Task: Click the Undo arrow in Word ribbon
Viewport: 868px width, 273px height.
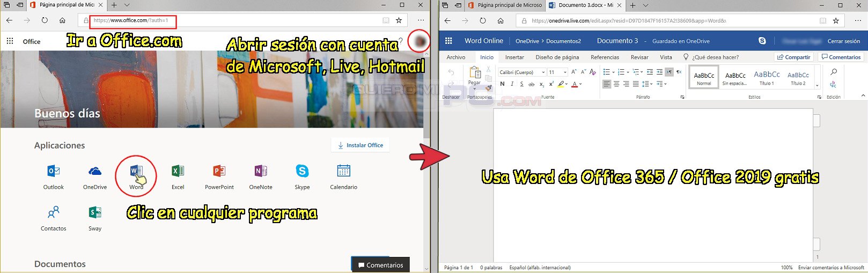Action: point(451,72)
